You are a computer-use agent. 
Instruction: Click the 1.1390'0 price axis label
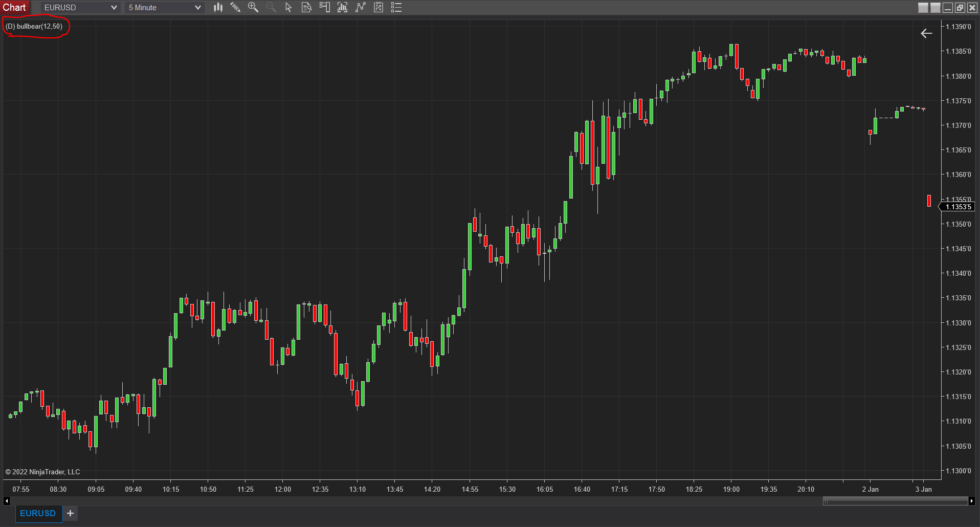click(x=958, y=27)
